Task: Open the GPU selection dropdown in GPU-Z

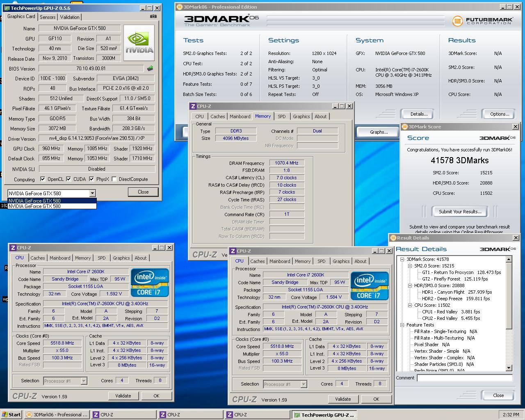Action: pyautogui.click(x=92, y=193)
